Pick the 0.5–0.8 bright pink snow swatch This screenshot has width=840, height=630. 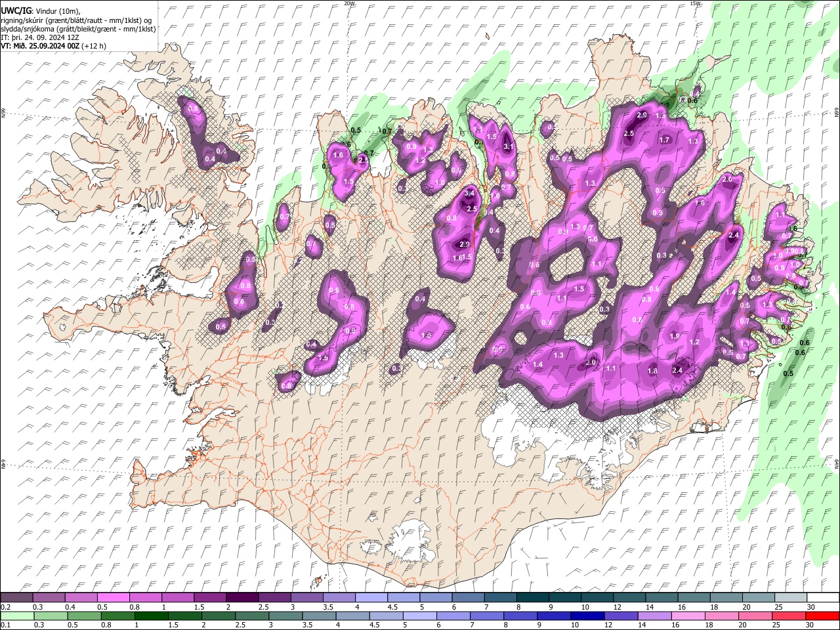coord(114,598)
